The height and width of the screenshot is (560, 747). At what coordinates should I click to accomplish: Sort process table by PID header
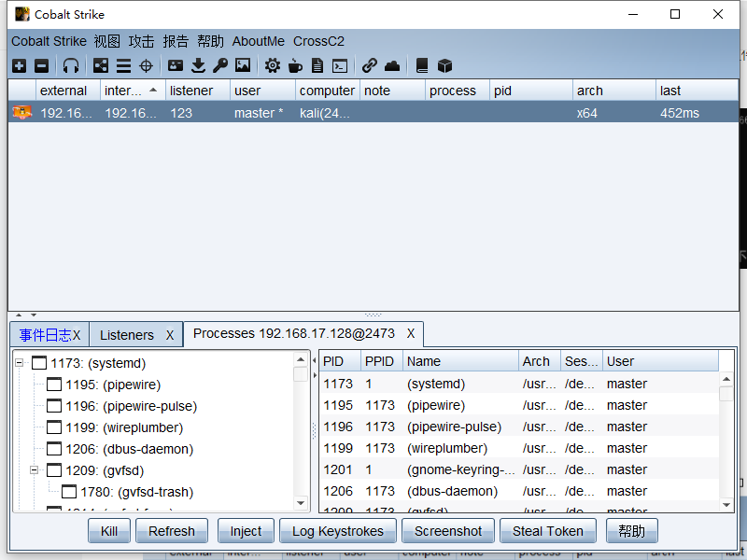(x=340, y=361)
